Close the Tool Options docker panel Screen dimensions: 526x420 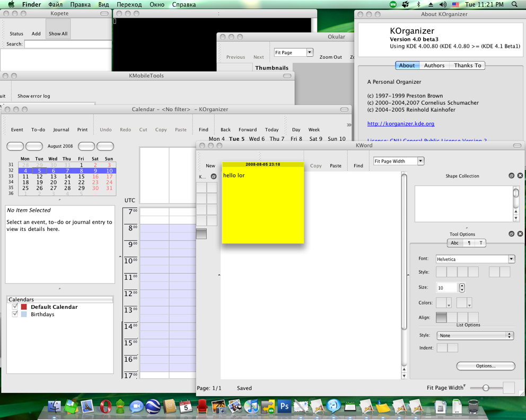pos(520,234)
